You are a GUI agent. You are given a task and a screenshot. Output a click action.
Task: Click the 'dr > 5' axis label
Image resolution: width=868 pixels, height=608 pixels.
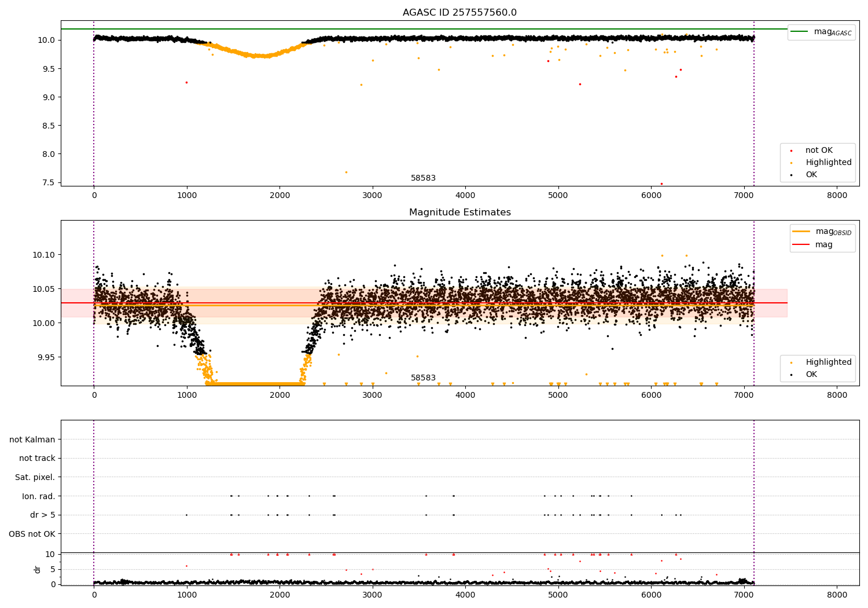(x=43, y=515)
